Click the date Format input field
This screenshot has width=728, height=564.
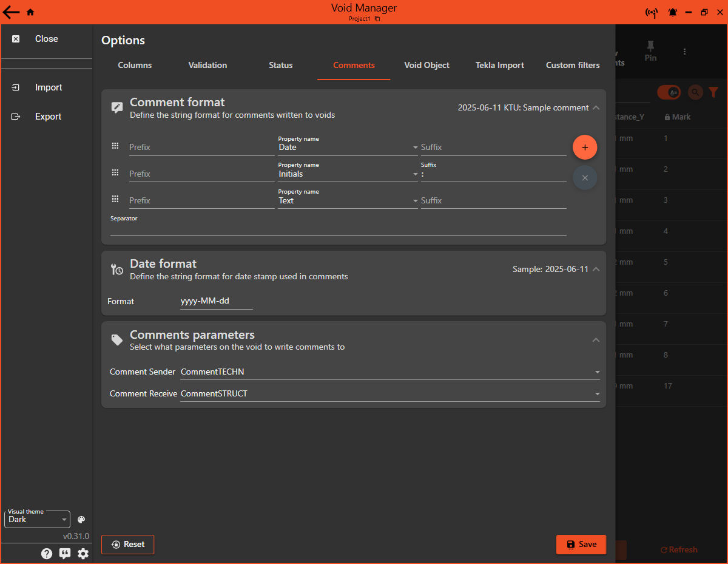coord(216,301)
